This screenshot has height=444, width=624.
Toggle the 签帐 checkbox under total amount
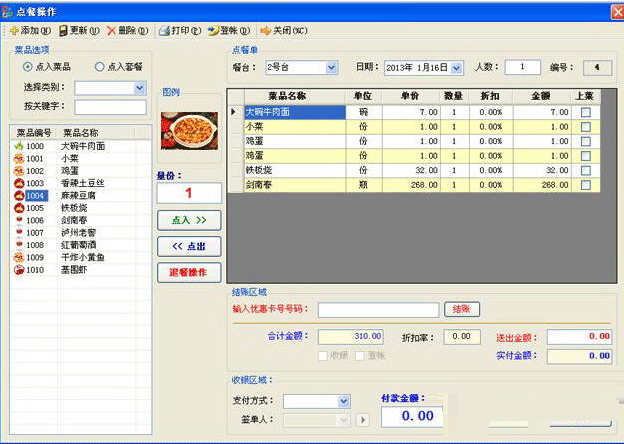point(360,356)
